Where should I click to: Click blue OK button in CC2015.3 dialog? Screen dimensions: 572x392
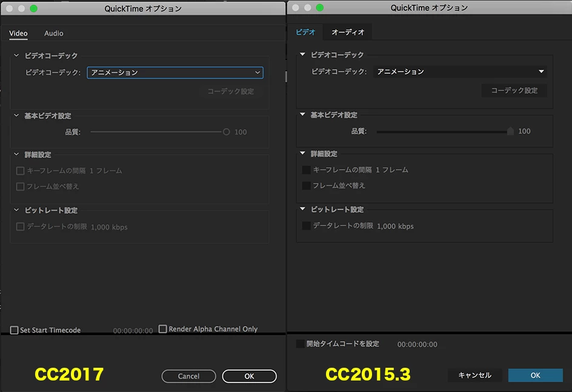click(x=535, y=375)
